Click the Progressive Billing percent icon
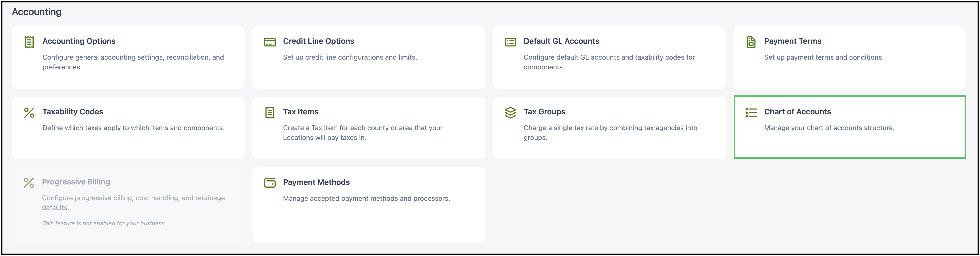 (29, 183)
